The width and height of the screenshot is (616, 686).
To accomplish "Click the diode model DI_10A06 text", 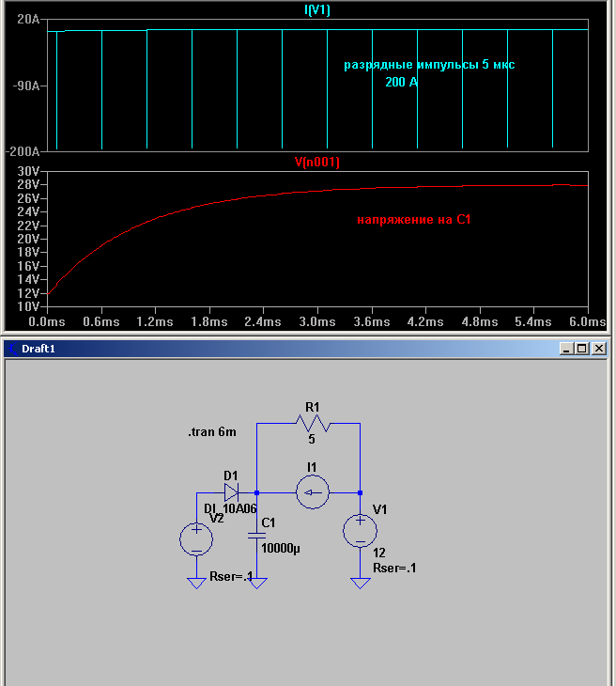I will pos(230,508).
